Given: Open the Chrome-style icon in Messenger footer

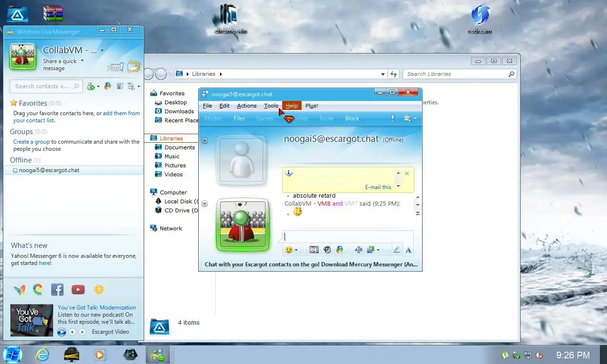Looking at the screenshot, I should point(38,289).
